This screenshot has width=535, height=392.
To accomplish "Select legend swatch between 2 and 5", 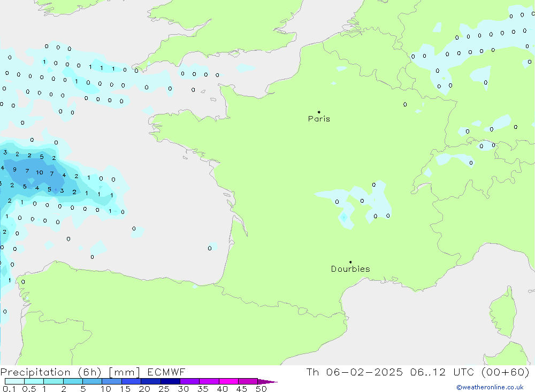I will pos(73,381).
